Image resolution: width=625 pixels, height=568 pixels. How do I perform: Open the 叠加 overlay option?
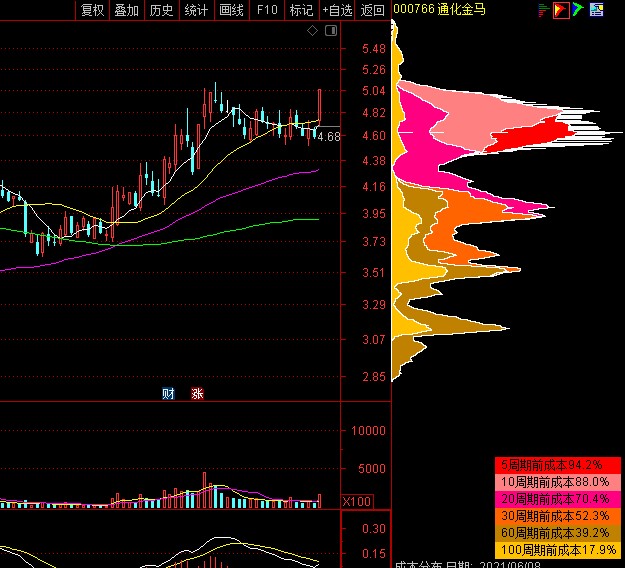pyautogui.click(x=127, y=10)
